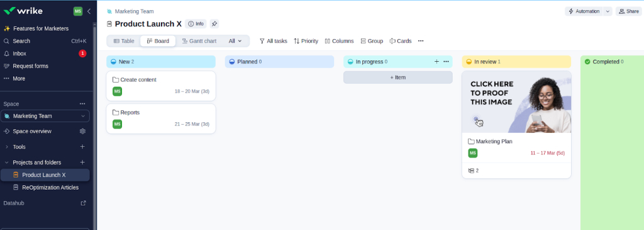Click the Info button next to project title
644x230 pixels.
click(196, 24)
